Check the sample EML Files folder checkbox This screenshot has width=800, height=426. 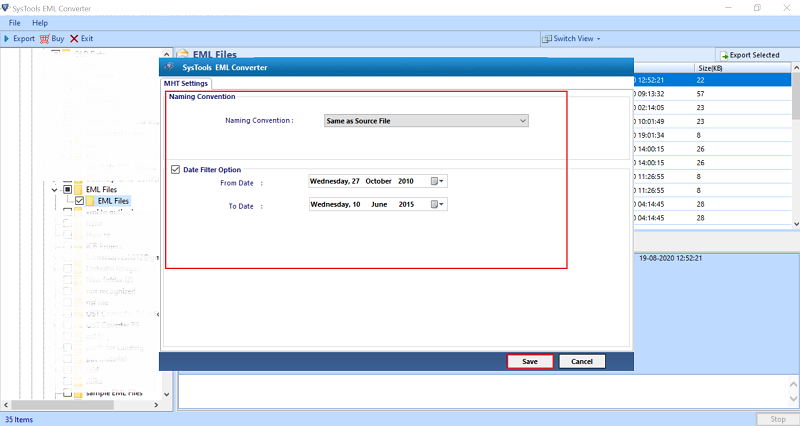coord(67,393)
